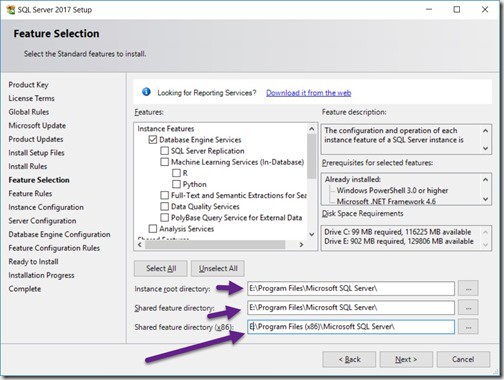Viewport: 504px width, 380px height.
Task: Click the Instance Features tree heading
Action: coord(166,129)
